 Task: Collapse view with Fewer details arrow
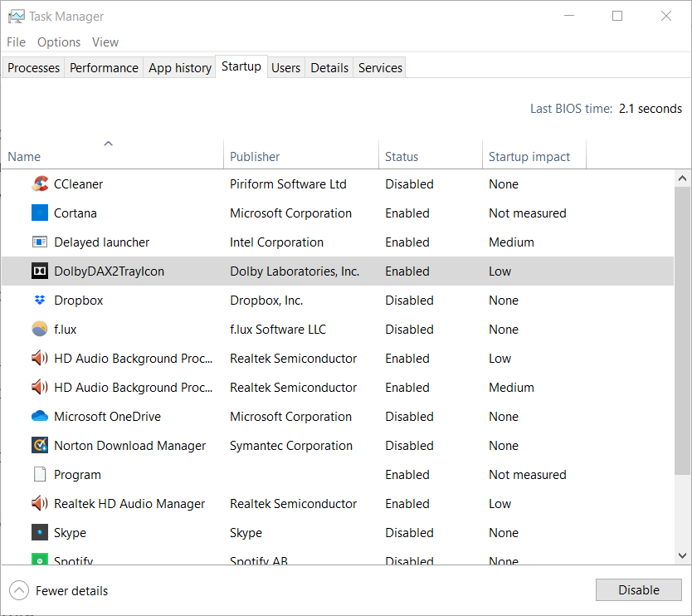point(19,590)
